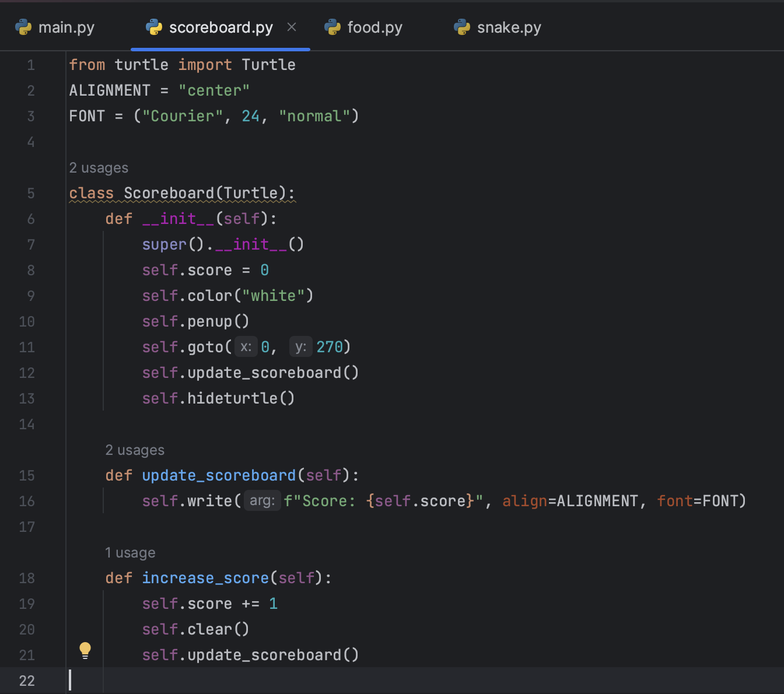This screenshot has width=784, height=694.
Task: Click "self.score = 0" on line 8
Action: coord(205,270)
